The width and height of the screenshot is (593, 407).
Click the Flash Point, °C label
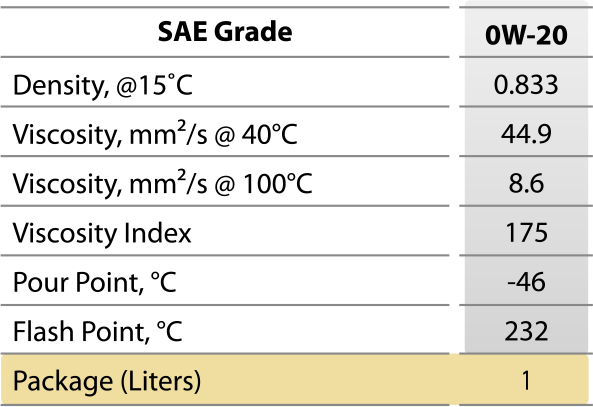click(98, 331)
